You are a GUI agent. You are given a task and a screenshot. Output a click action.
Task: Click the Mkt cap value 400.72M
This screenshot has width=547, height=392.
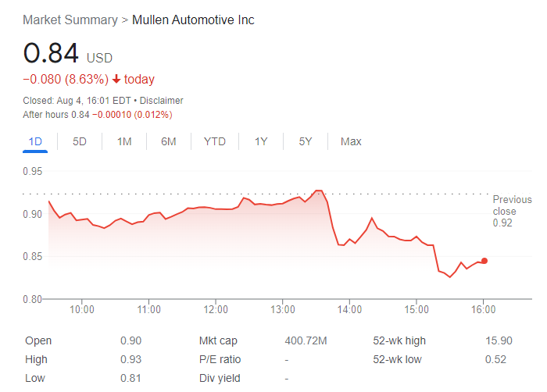coord(306,341)
